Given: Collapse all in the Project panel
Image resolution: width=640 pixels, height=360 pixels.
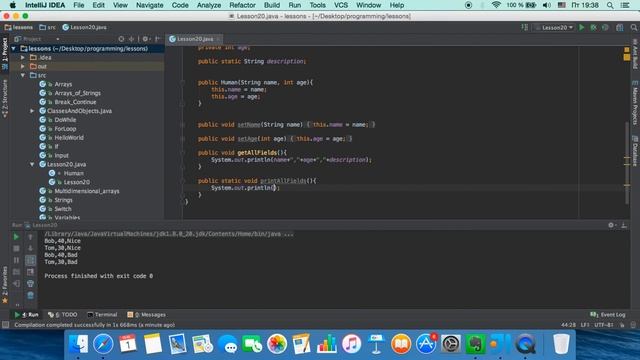Looking at the screenshot, I should pyautogui.click(x=131, y=39).
